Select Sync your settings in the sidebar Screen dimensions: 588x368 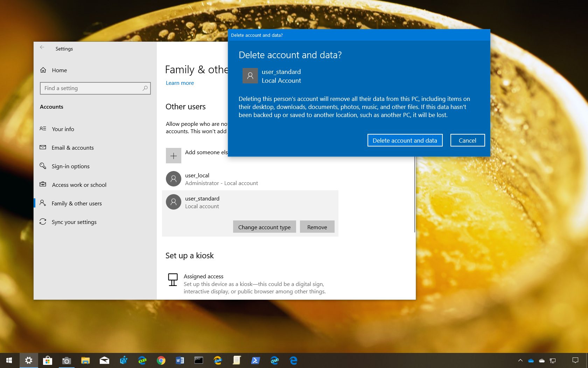74,222
